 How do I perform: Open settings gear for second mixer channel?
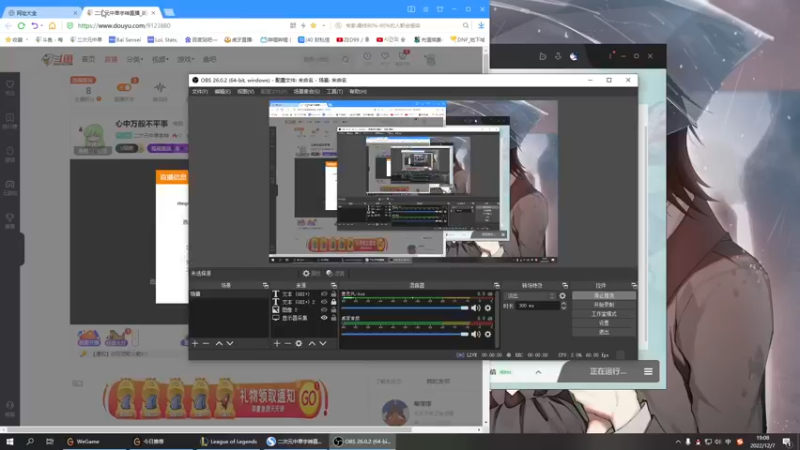pyautogui.click(x=488, y=334)
